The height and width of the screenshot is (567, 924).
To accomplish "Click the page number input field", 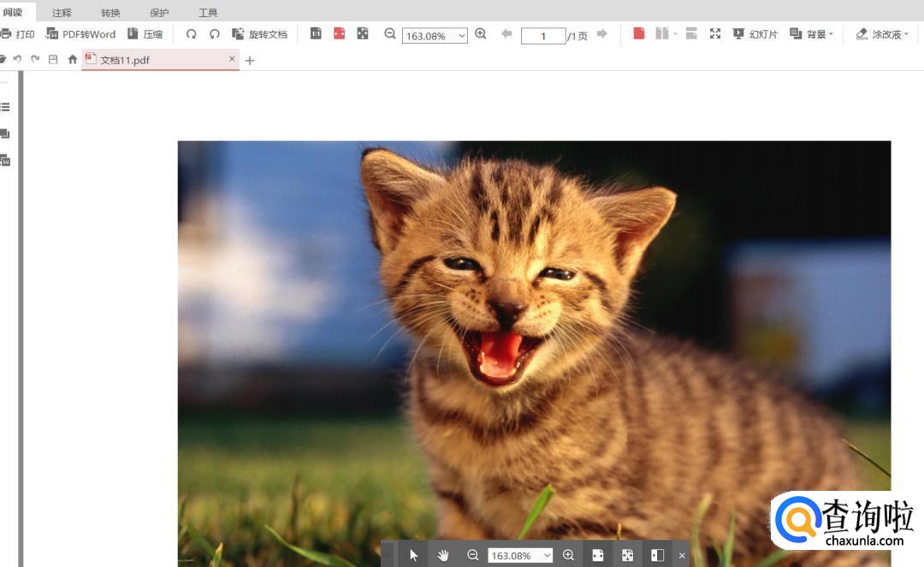I will tap(542, 36).
